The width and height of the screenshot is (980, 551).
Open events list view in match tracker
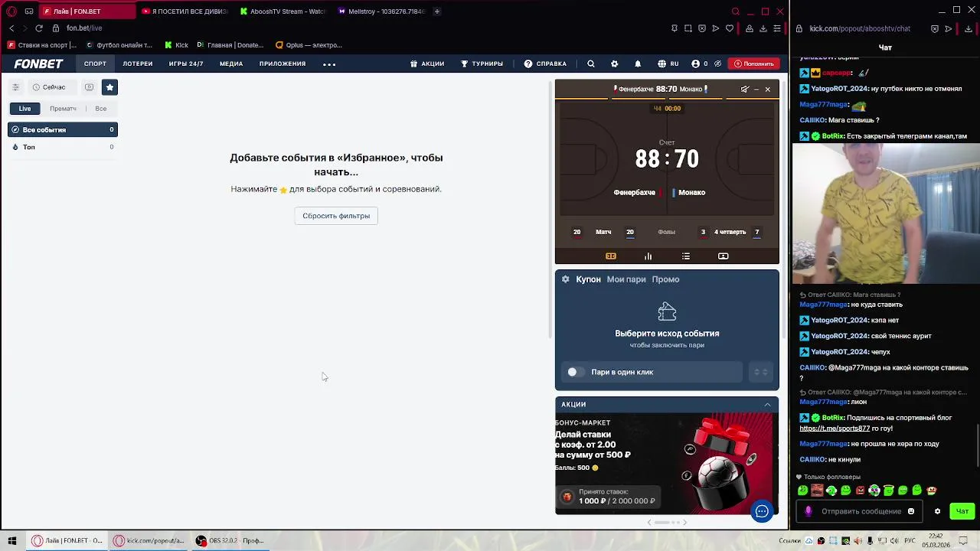point(686,256)
